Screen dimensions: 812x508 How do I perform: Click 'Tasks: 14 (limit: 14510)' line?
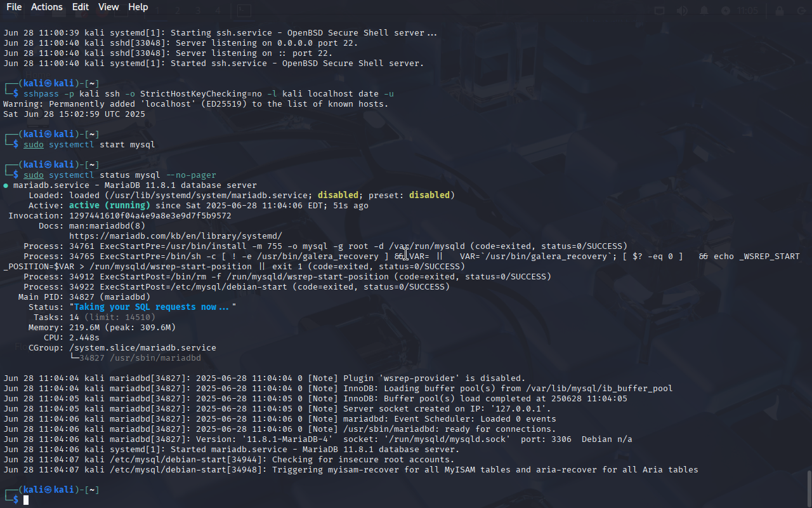point(95,317)
